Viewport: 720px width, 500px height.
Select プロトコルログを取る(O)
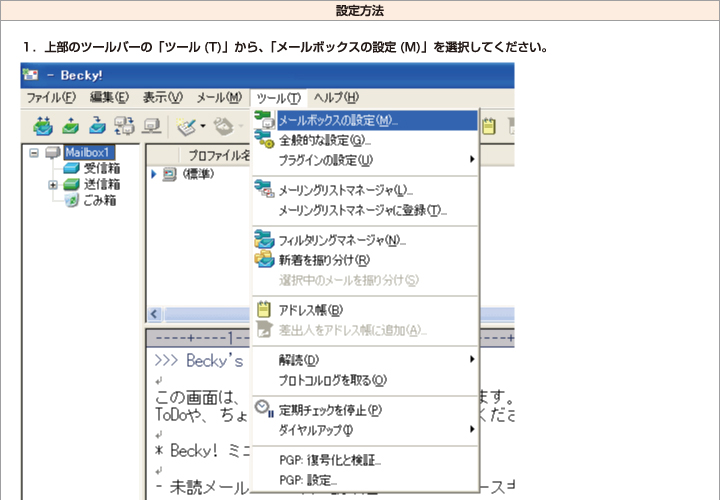(365, 380)
